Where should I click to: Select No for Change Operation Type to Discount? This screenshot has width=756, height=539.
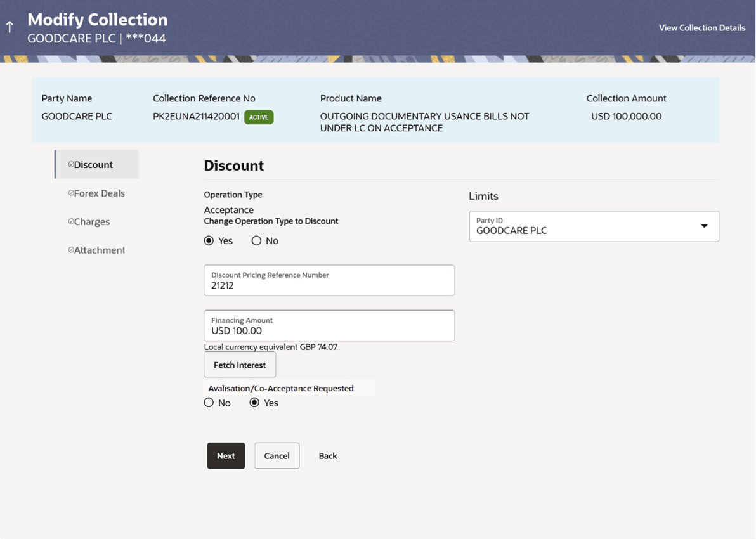[257, 241]
